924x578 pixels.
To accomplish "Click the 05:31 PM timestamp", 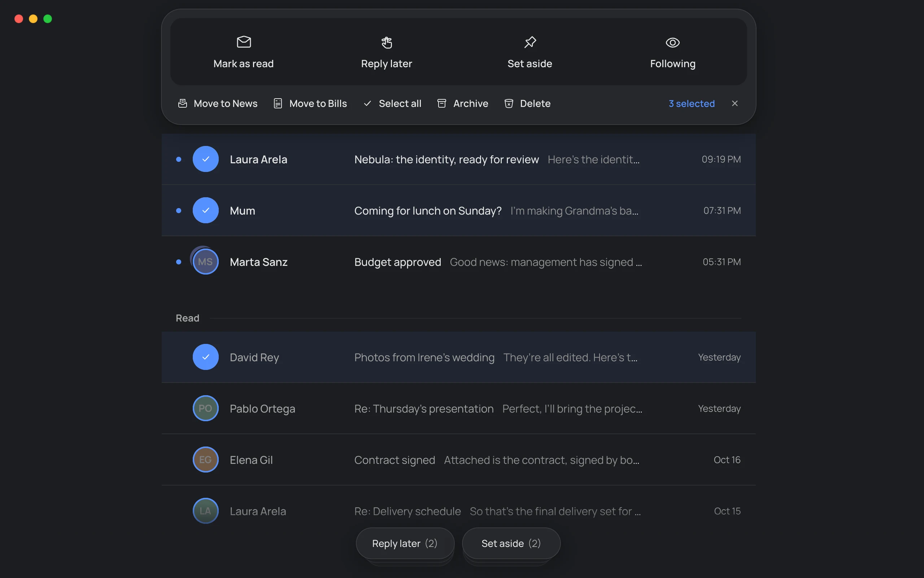I will click(722, 262).
